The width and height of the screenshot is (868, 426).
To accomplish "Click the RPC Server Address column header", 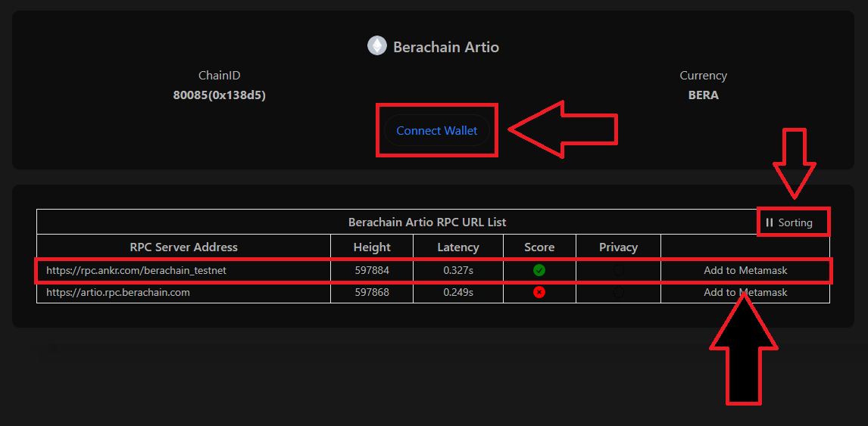I will click(184, 247).
